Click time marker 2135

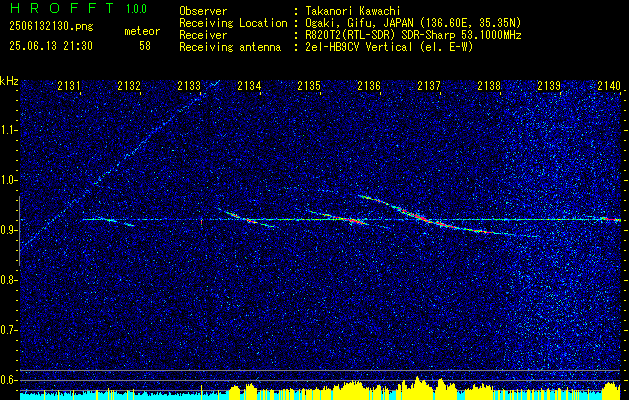pyautogui.click(x=309, y=85)
